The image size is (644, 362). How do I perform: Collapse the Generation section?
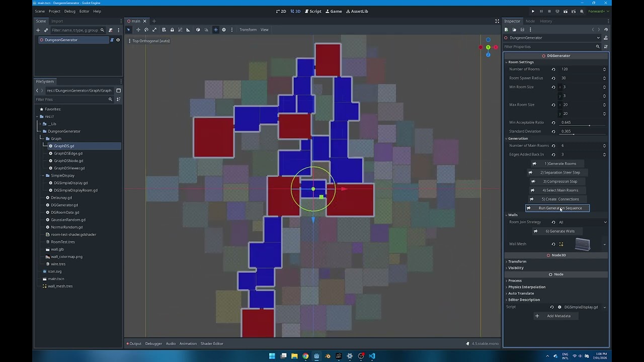pyautogui.click(x=518, y=138)
